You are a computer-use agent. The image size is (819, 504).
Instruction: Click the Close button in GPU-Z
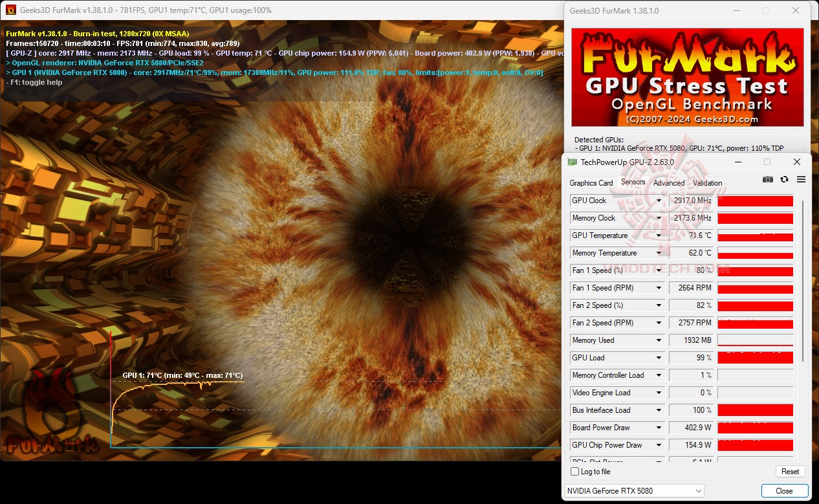(785, 491)
